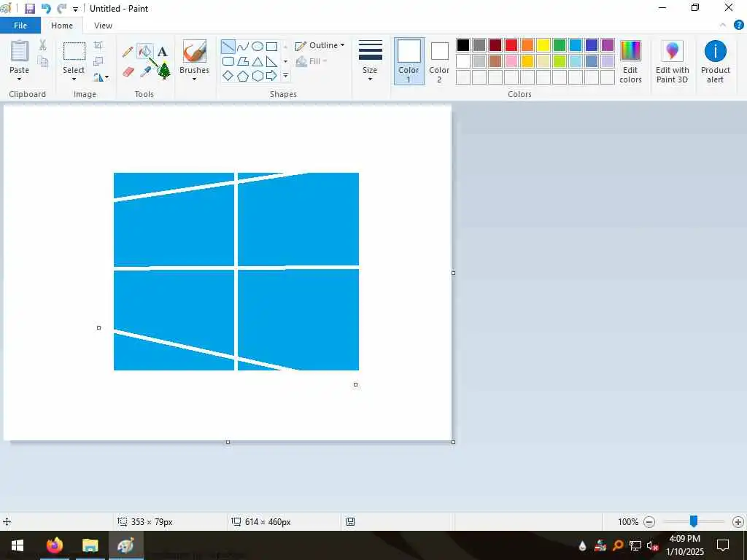Activate the Color 1 foreground box

pos(409,61)
